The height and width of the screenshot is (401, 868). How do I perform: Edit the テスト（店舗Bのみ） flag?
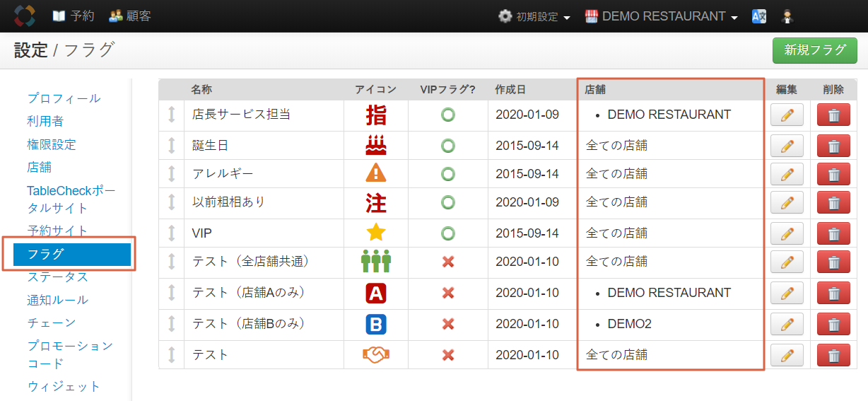pos(787,324)
